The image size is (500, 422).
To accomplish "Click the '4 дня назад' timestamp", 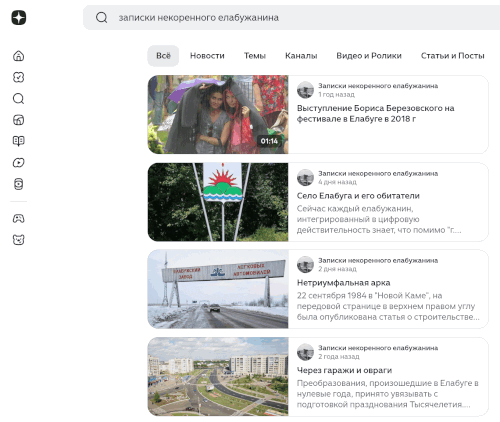I will click(x=337, y=182).
